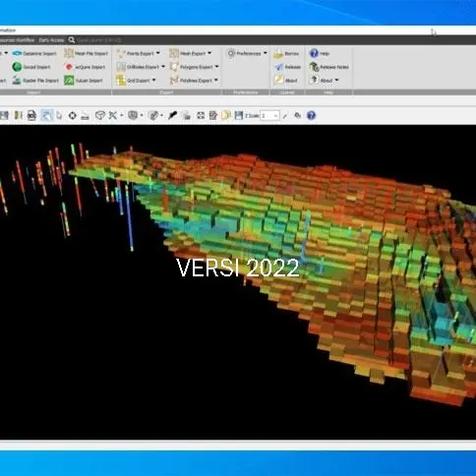This screenshot has width=476, height=476.
Task: Expand the Drillholes Export dropdown
Action: 163,67
